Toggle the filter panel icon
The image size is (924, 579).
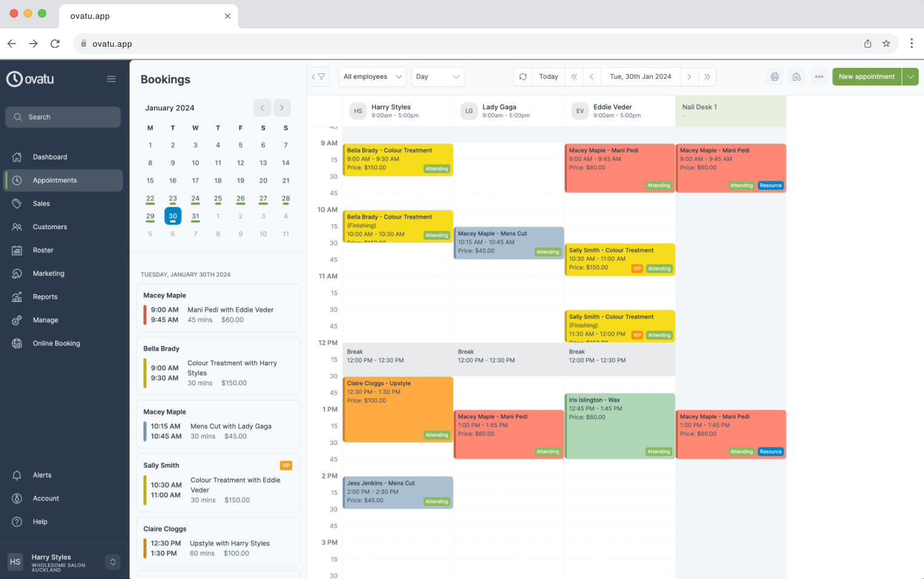point(318,77)
